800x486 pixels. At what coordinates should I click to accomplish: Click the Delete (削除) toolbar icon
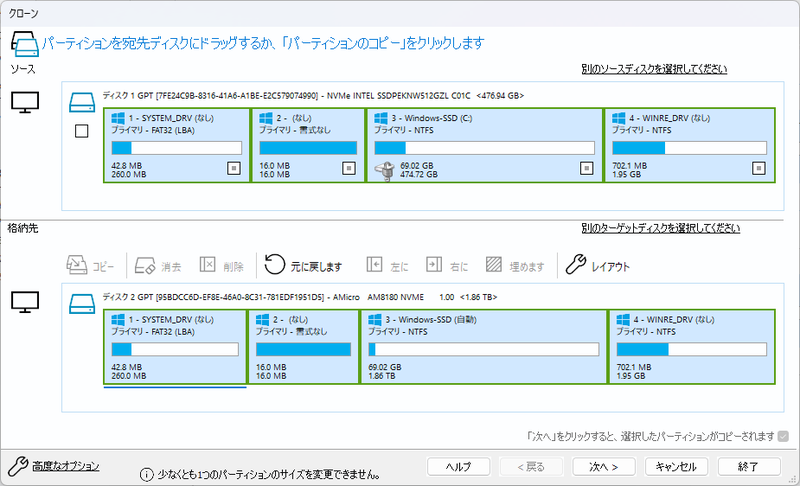207,264
